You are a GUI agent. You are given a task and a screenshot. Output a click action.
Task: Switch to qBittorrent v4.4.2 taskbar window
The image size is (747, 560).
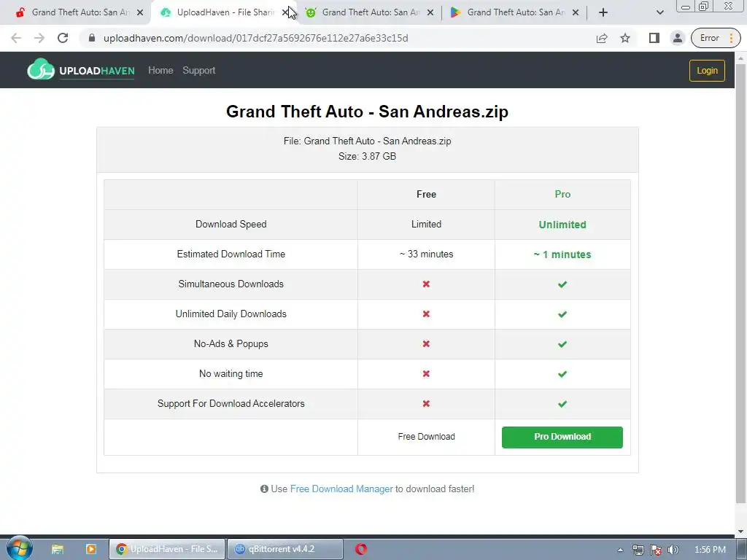pyautogui.click(x=285, y=549)
